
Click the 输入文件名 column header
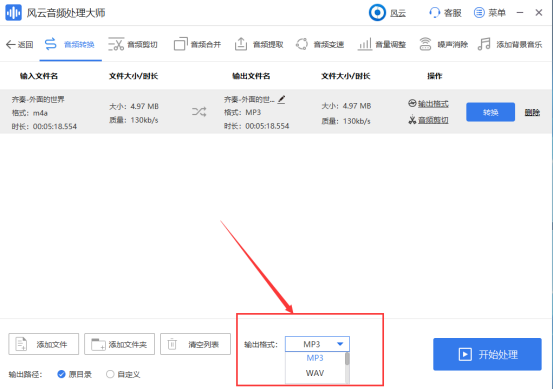click(39, 76)
